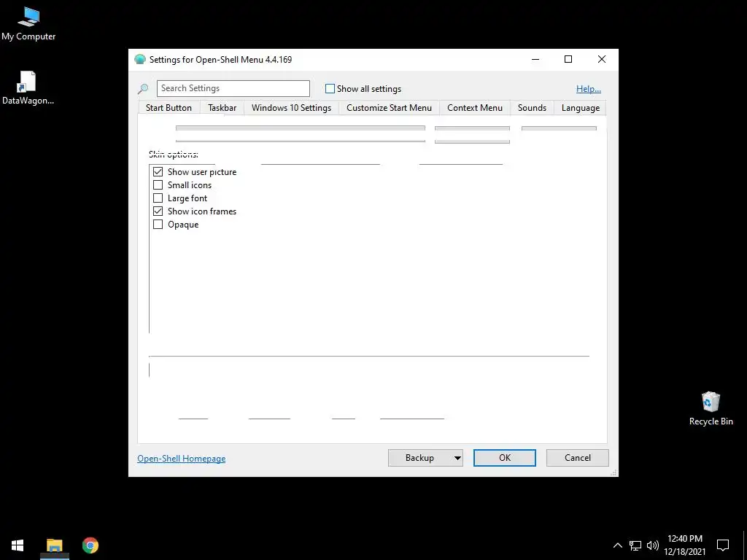
Task: Minimize the Open-Shell settings window
Action: point(535,60)
